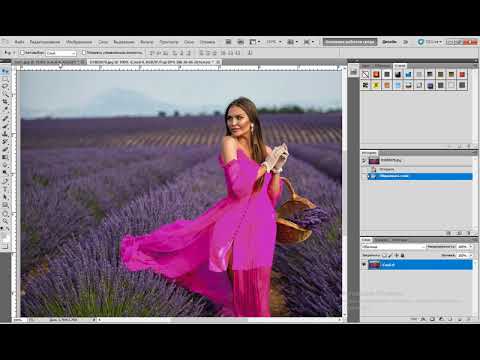Open the Изображение (Image) menu
480x360 pixels.
[x=79, y=42]
